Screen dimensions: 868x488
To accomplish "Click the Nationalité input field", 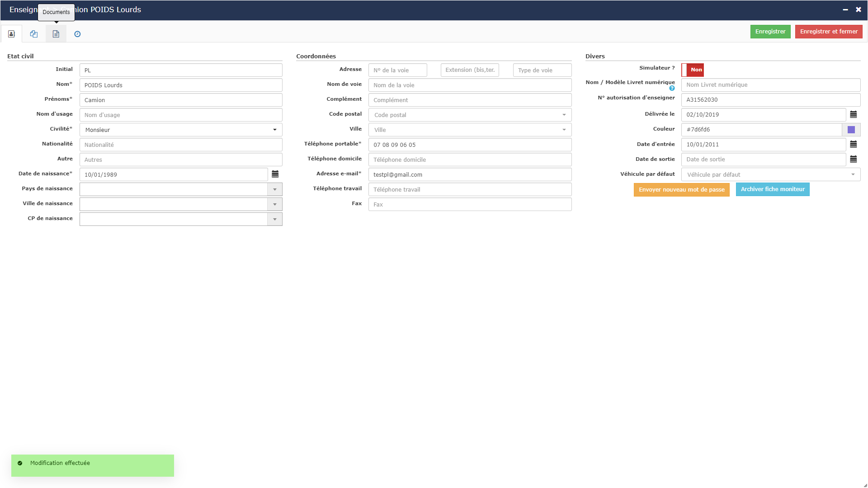I will pos(181,145).
